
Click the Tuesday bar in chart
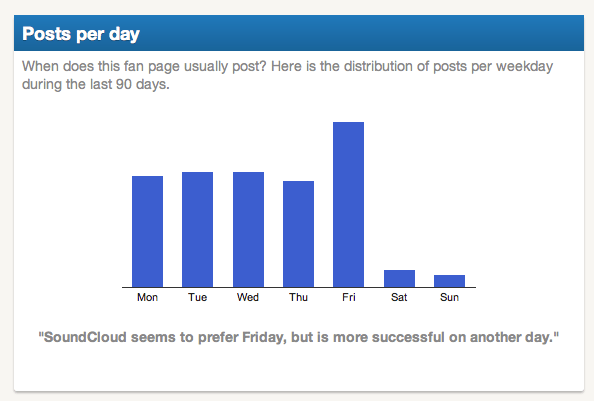[x=197, y=229]
